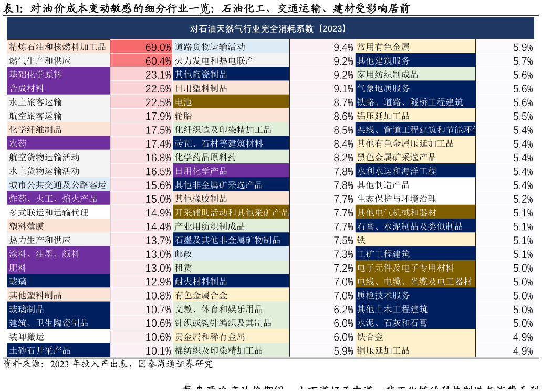Image resolution: width=542 pixels, height=392 pixels.
Task: Select the cell 砖瓦、石材等建筑材料
Action: tap(231, 143)
